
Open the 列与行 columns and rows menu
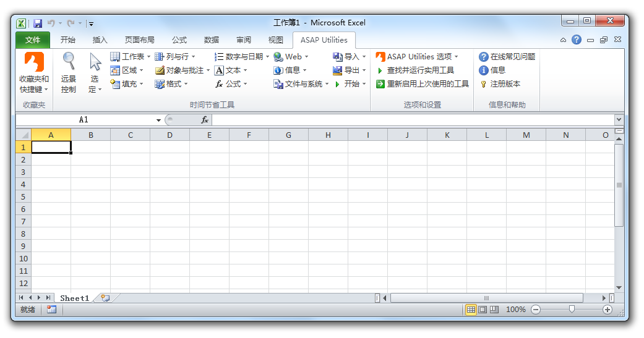tap(175, 57)
